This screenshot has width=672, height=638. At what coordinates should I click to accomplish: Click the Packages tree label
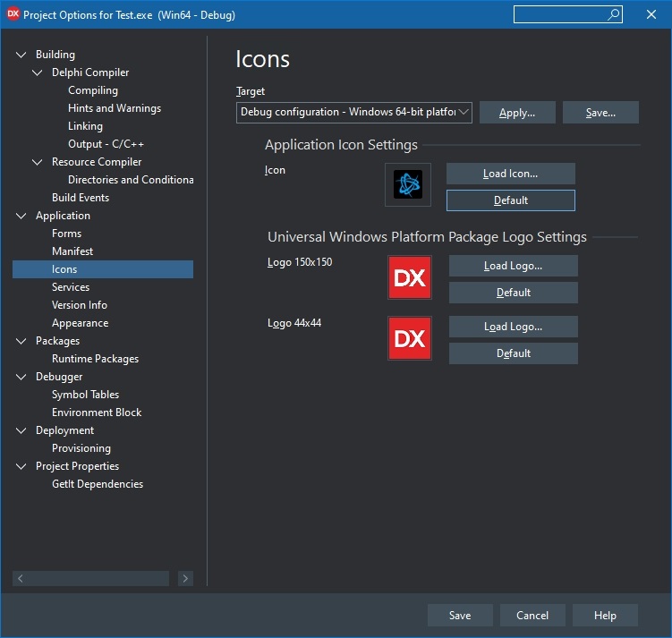coord(58,341)
